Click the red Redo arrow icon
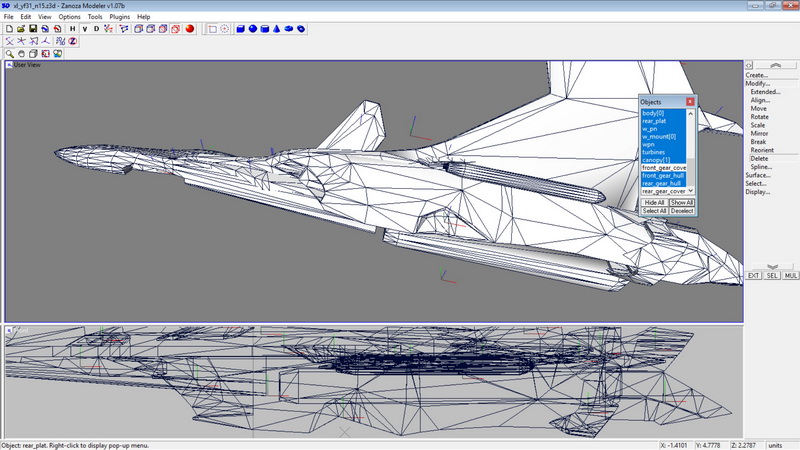Viewport: 800px width, 450px height. point(58,29)
